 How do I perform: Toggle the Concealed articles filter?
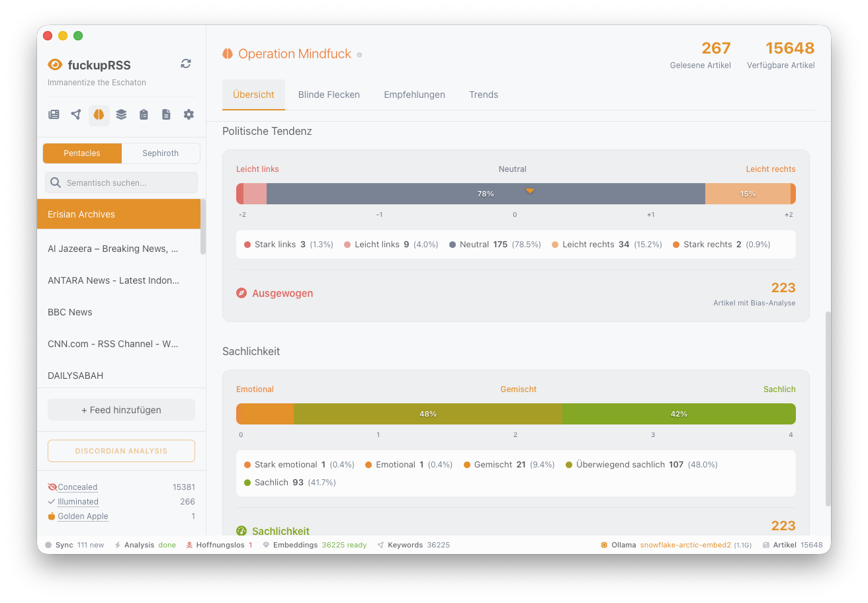(77, 487)
